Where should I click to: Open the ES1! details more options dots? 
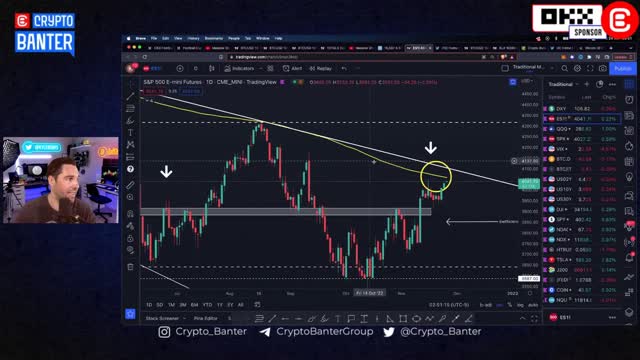coord(612,317)
